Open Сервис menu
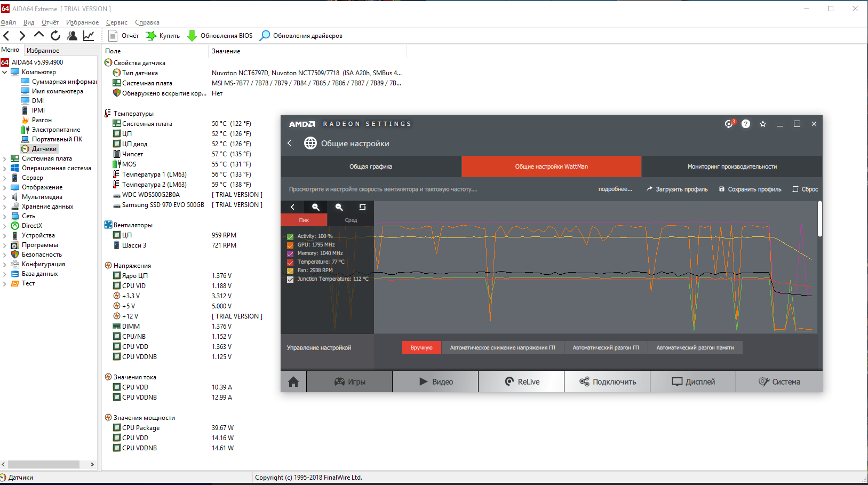 pos(116,22)
